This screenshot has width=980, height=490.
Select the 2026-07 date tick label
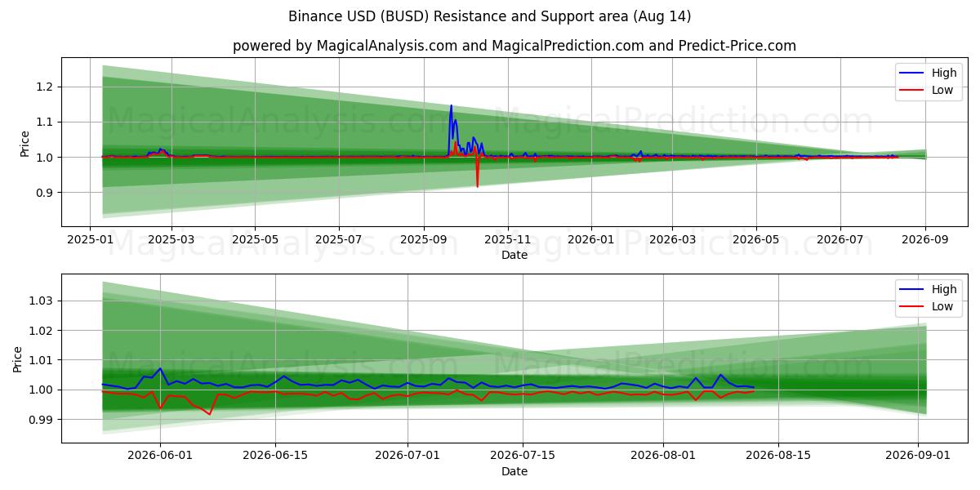click(x=840, y=239)
